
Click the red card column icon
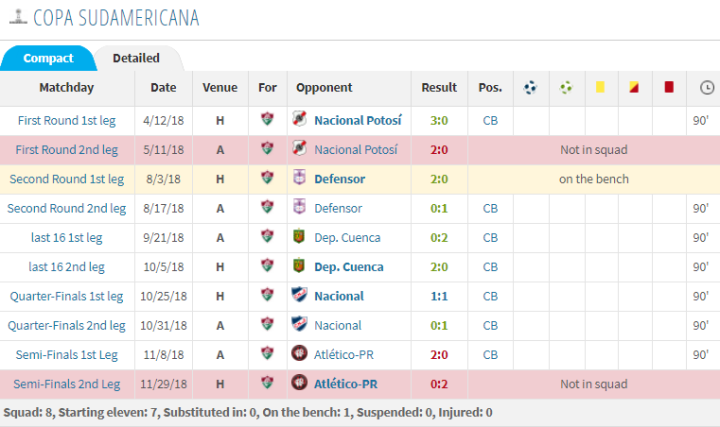pos(668,88)
